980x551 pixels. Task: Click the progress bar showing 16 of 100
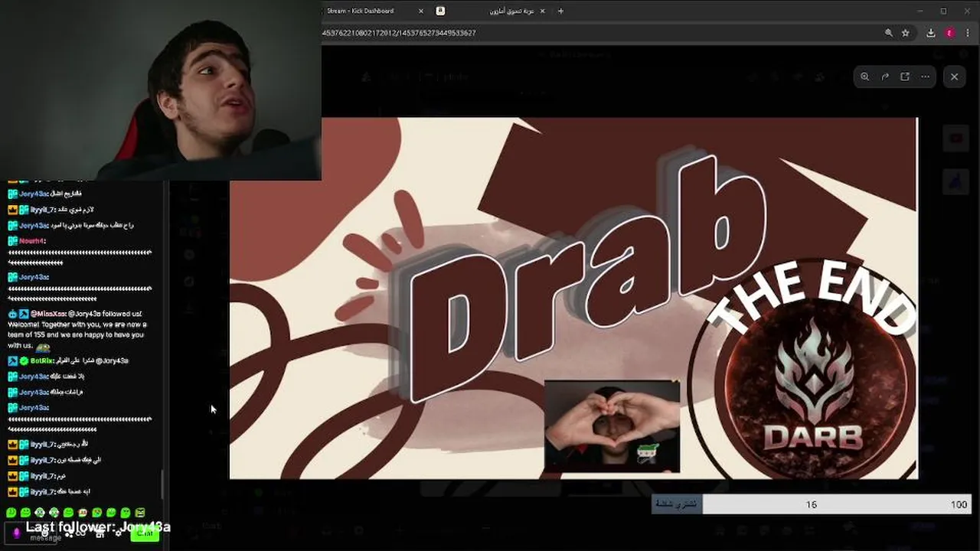pos(812,504)
